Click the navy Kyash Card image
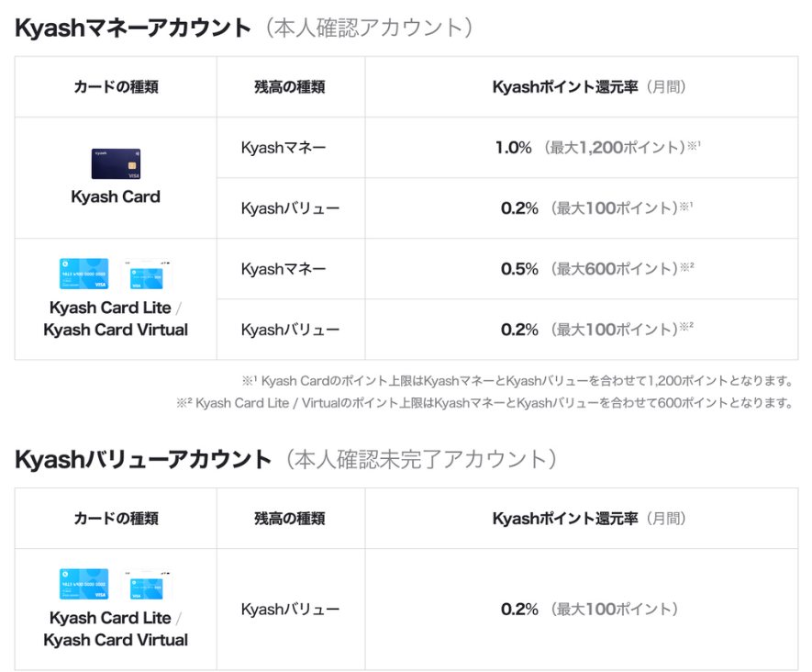Screen dimensions: 812x672 click(x=116, y=164)
